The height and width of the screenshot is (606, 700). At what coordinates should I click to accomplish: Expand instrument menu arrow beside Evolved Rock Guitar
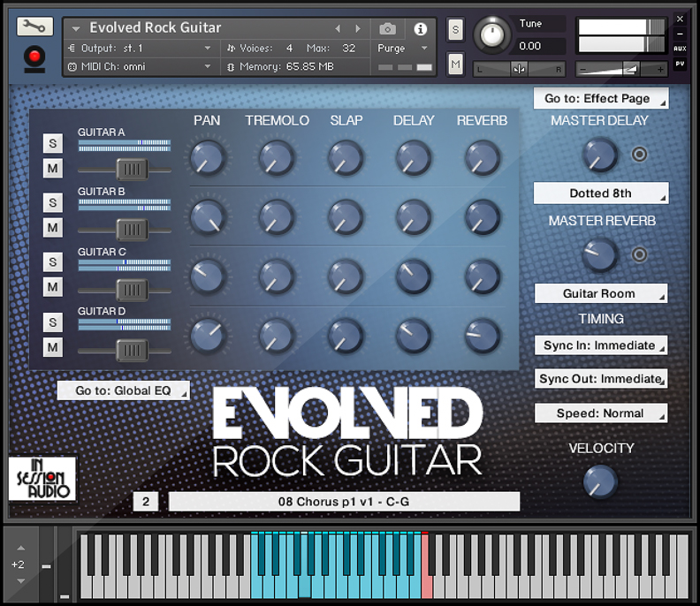click(x=76, y=29)
